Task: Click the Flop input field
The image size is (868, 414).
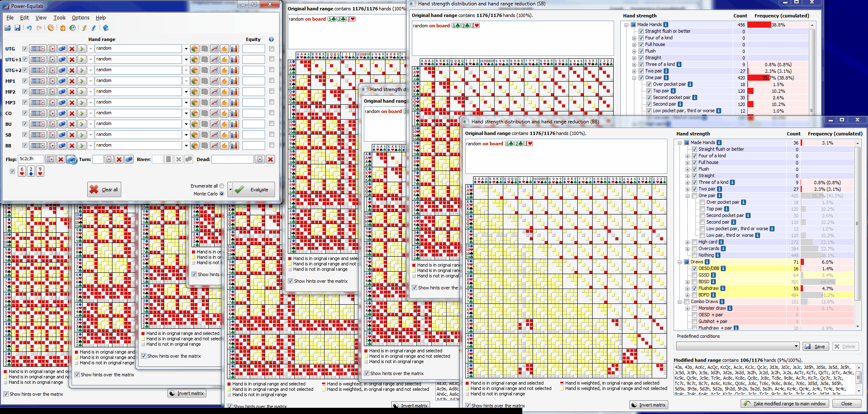Action: [x=31, y=159]
